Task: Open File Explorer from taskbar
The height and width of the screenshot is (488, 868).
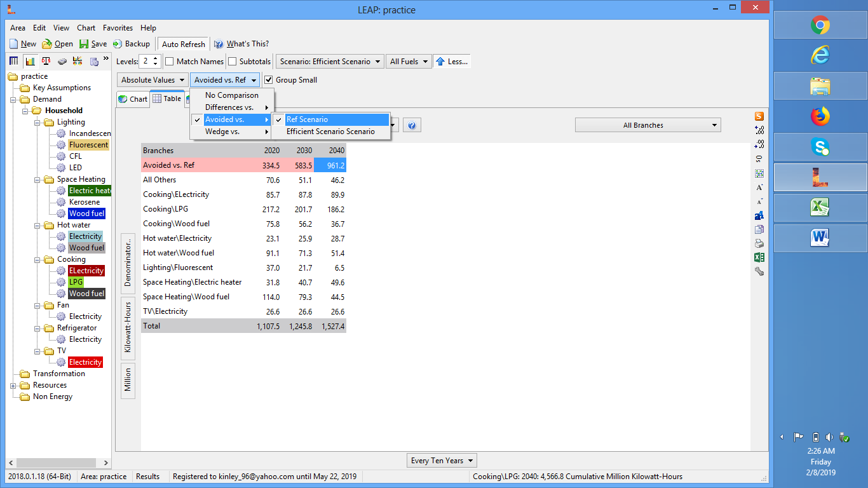Action: pos(820,86)
